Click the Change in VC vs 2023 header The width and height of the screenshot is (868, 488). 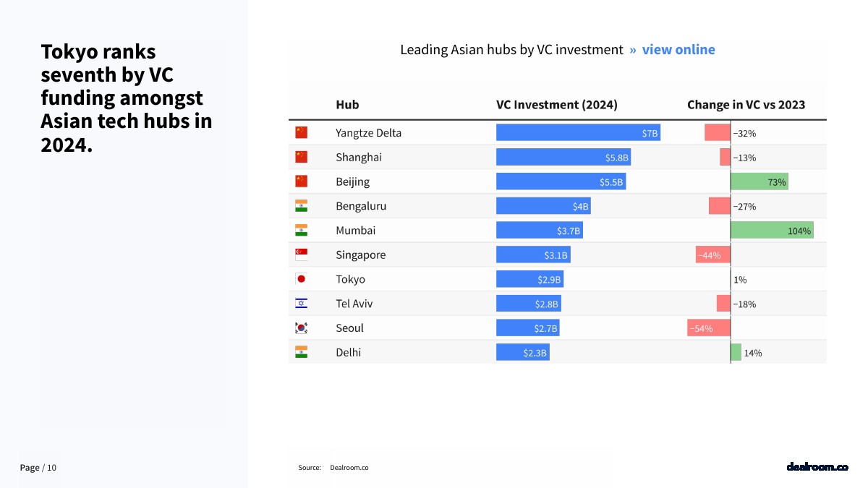746,105
